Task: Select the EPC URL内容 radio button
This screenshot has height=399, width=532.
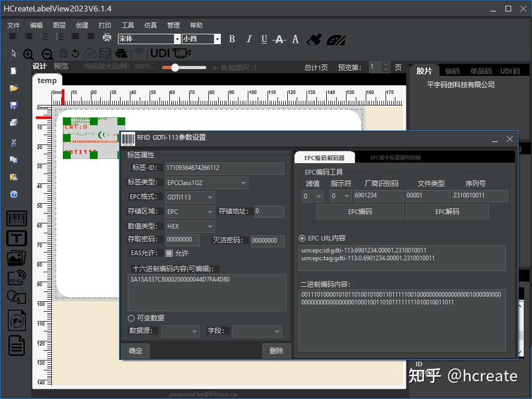Action: click(x=302, y=238)
